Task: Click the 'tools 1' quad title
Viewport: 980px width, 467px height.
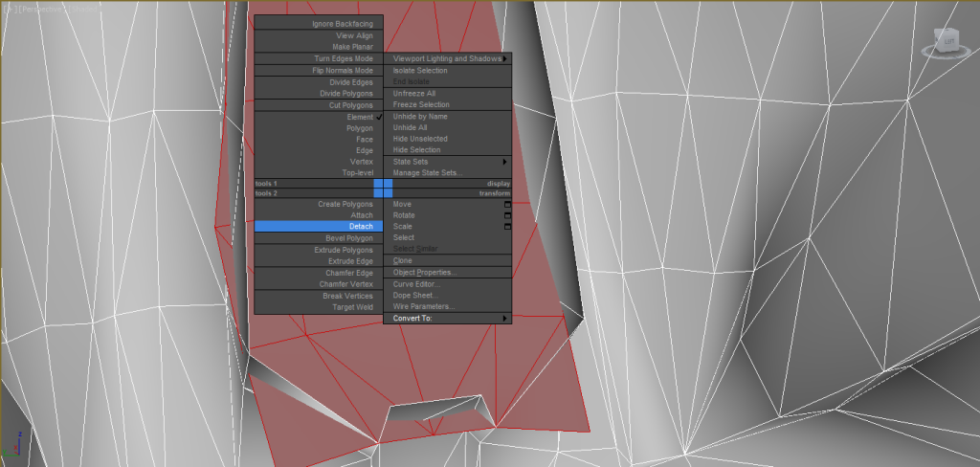Action: coord(266,184)
